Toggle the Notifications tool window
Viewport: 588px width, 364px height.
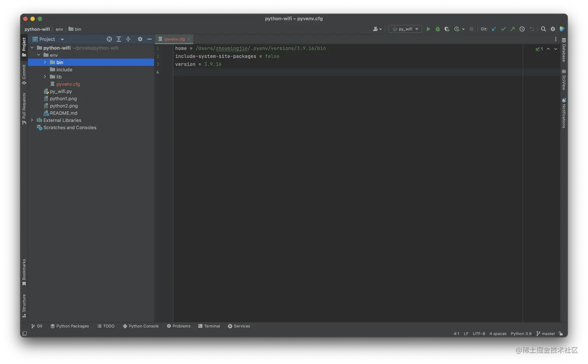[564, 113]
